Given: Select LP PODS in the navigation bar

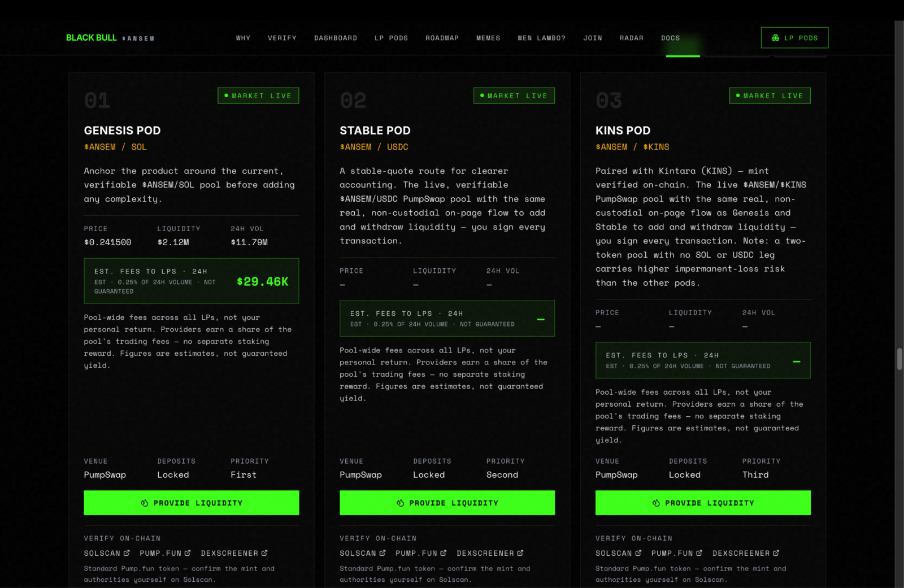Looking at the screenshot, I should click(x=391, y=38).
